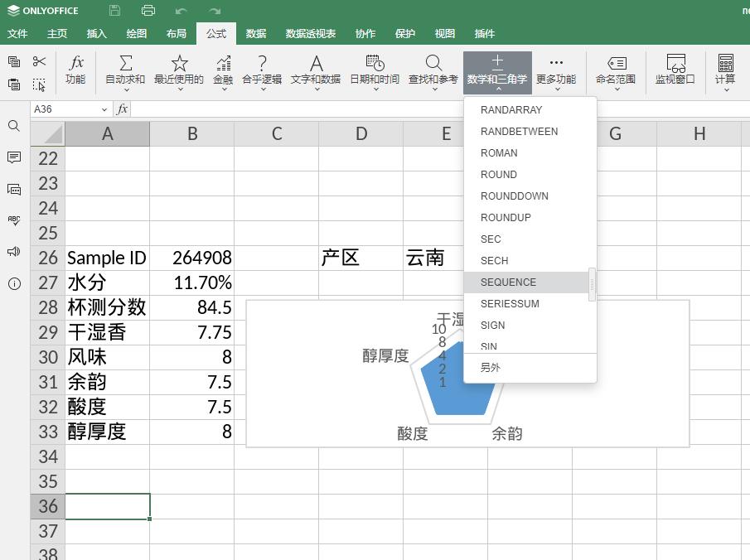This screenshot has width=750, height=560.
Task: Select the 计算 (Calculation) icon
Action: point(724,71)
